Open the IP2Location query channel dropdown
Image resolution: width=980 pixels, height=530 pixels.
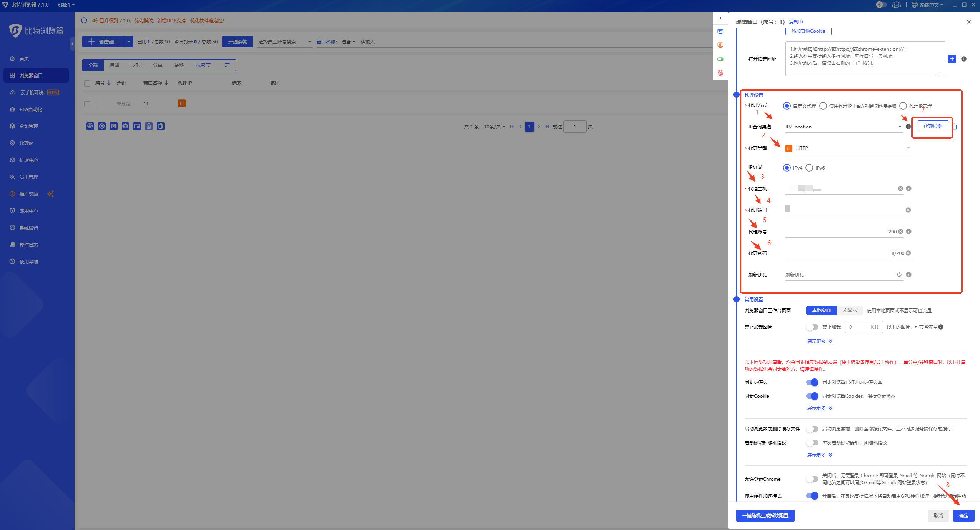[x=843, y=127]
